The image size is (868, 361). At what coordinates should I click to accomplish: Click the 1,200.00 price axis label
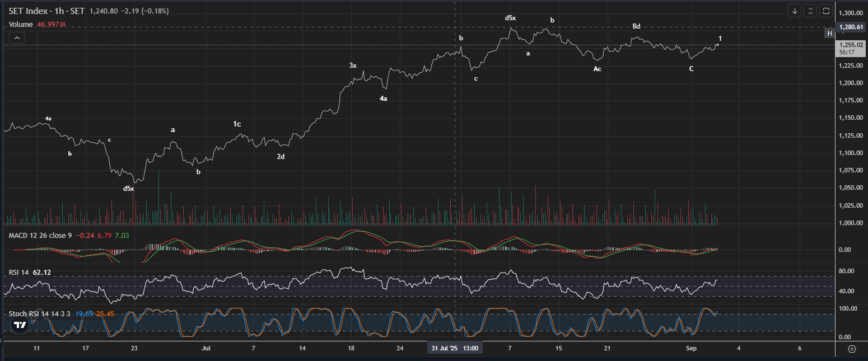tap(851, 83)
